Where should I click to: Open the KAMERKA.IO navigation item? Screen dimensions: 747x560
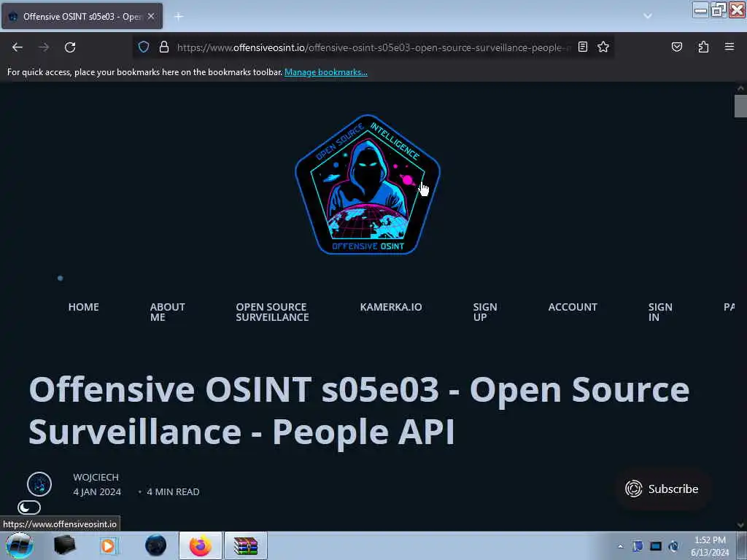coord(391,307)
